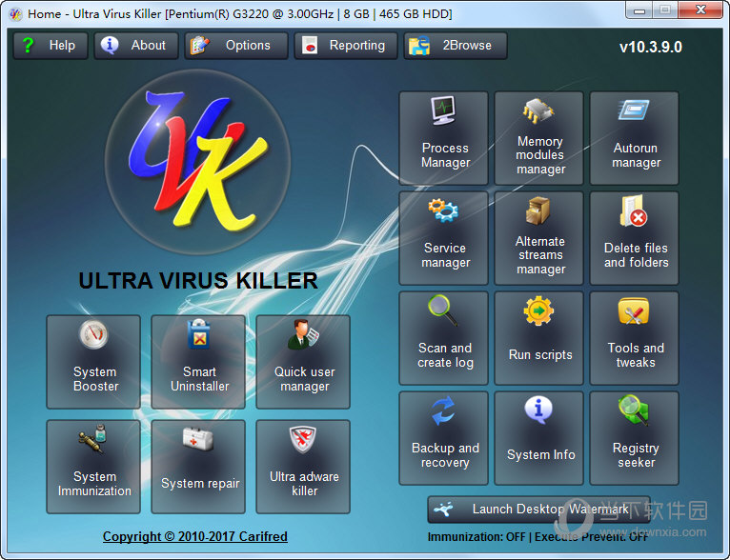Open Quick user manager
The image size is (730, 560).
point(303,362)
